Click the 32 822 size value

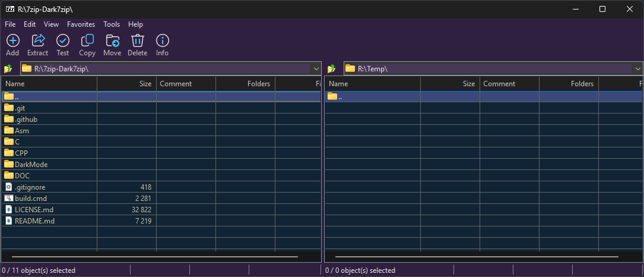point(142,209)
